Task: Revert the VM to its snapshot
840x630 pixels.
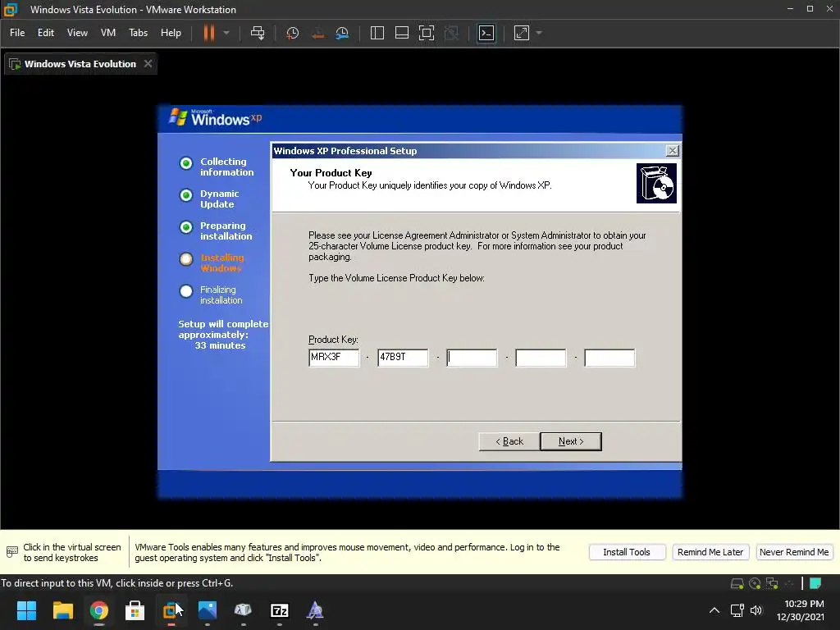Action: tap(317, 33)
